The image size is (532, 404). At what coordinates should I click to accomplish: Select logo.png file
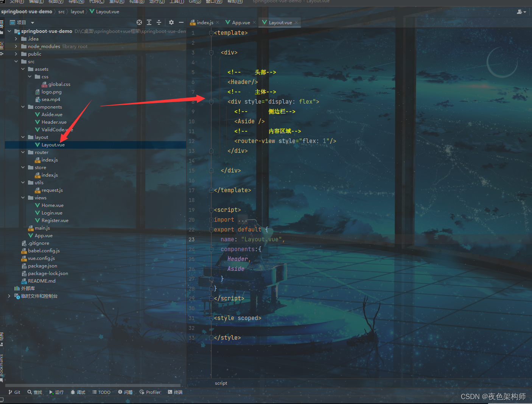click(x=48, y=92)
